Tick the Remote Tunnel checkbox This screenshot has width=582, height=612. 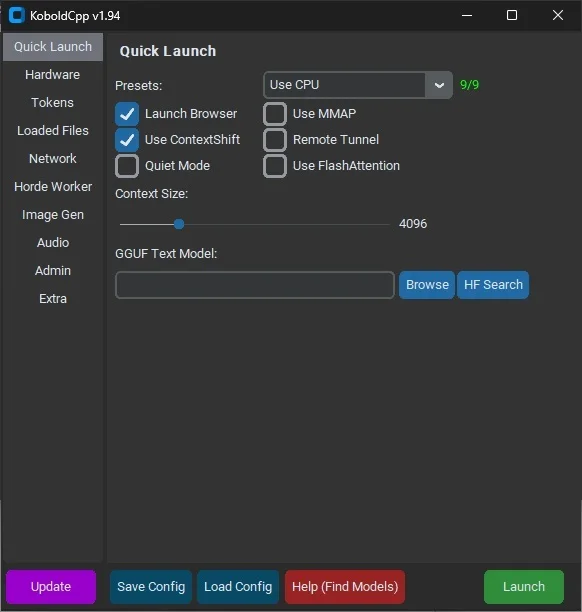[275, 140]
